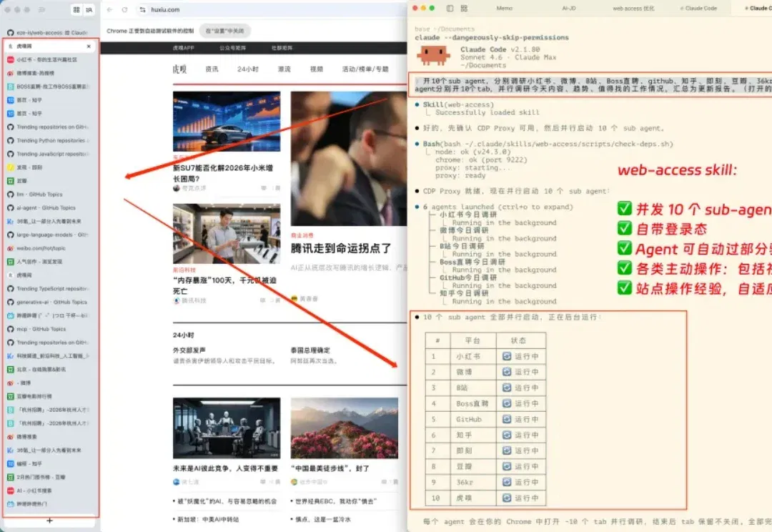
Task: Open the 编程 - 知乎 tab
Action: pyautogui.click(x=48, y=463)
